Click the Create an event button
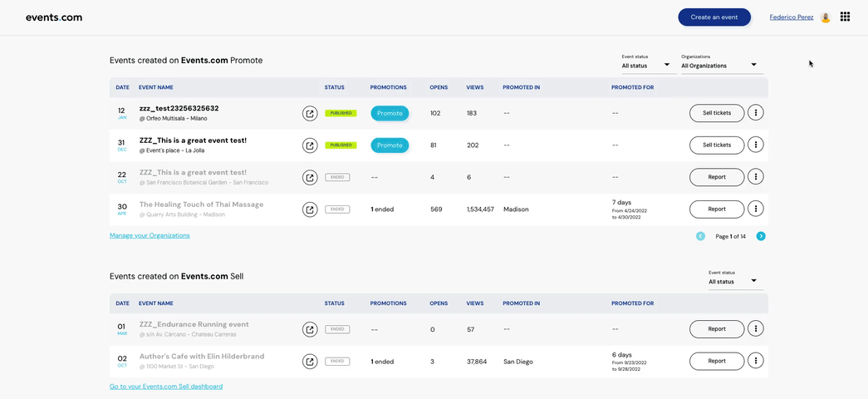This screenshot has height=399, width=868. point(714,17)
